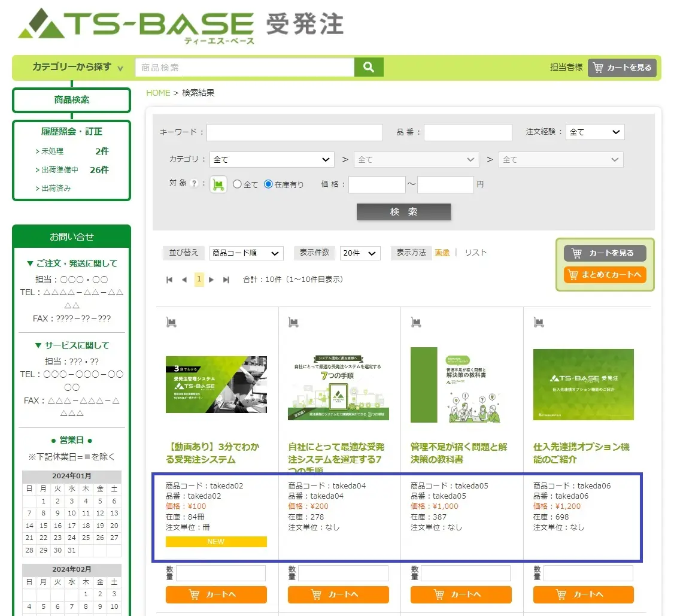Click forklift icon on takeda04 card

(x=293, y=322)
